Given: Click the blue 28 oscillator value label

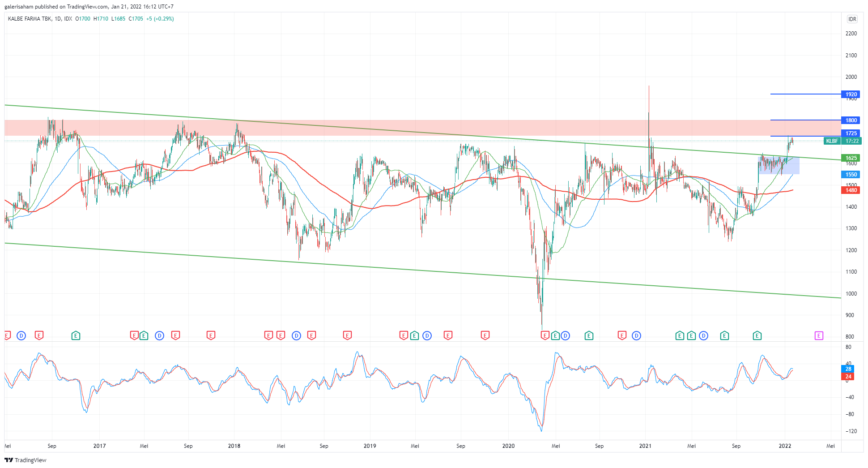Looking at the screenshot, I should coord(848,369).
